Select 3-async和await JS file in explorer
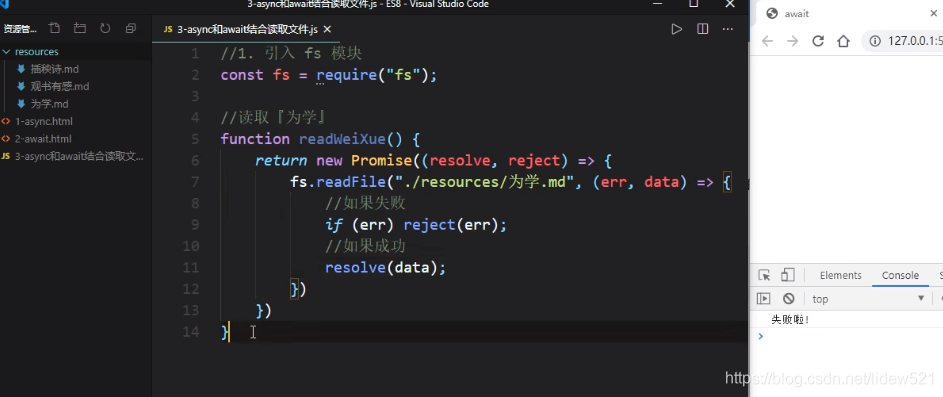 point(79,156)
